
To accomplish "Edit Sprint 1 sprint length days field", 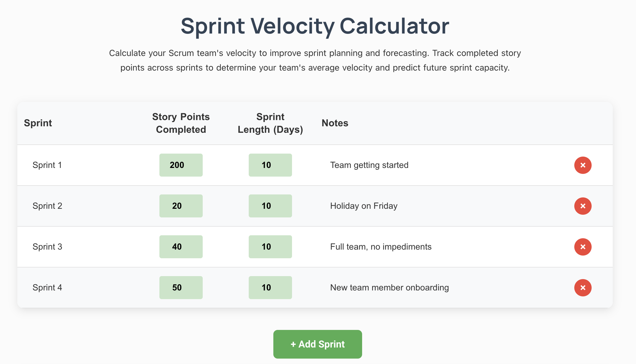I will click(x=270, y=165).
